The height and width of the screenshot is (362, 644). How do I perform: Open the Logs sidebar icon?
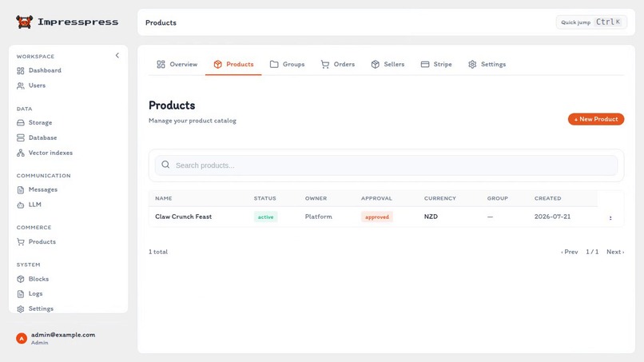[21, 294]
